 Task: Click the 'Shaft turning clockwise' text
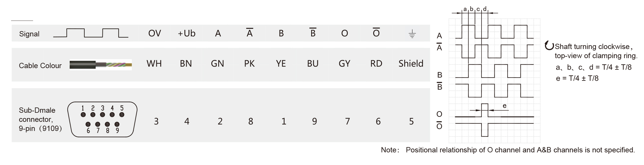[x=592, y=47]
